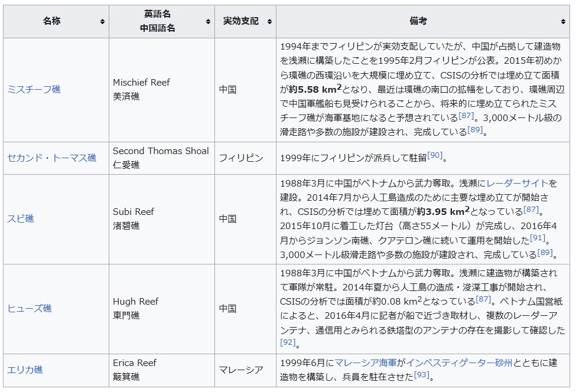The image size is (576, 392).
Task: Click footnote 92 in Hugh Reef row
Action: coord(287,342)
